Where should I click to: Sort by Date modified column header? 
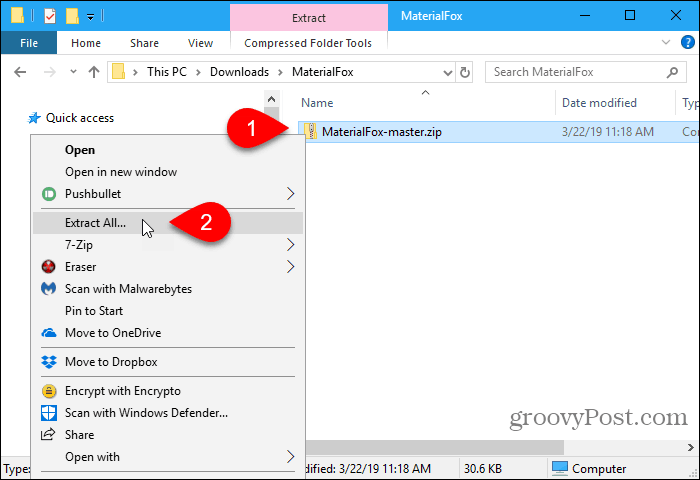point(599,103)
